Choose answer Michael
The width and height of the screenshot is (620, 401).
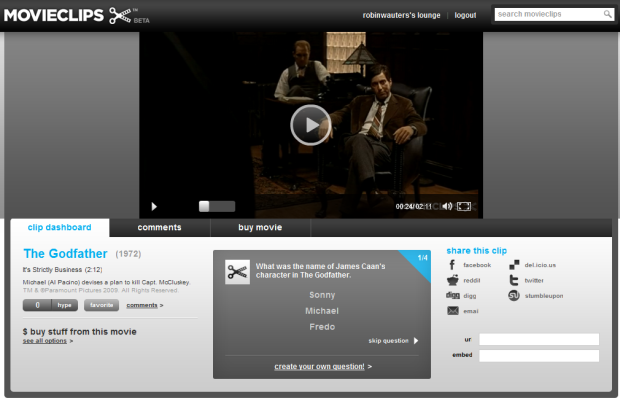(x=322, y=311)
